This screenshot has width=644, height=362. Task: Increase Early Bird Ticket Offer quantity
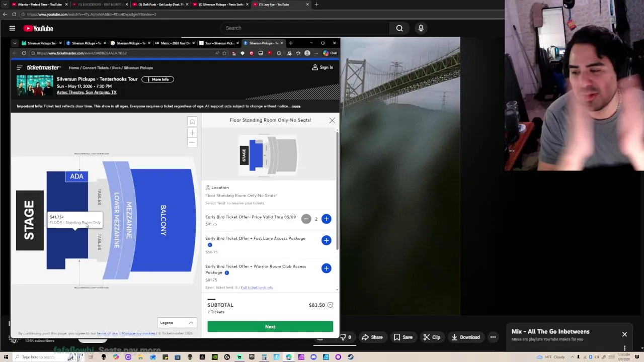[x=326, y=219]
